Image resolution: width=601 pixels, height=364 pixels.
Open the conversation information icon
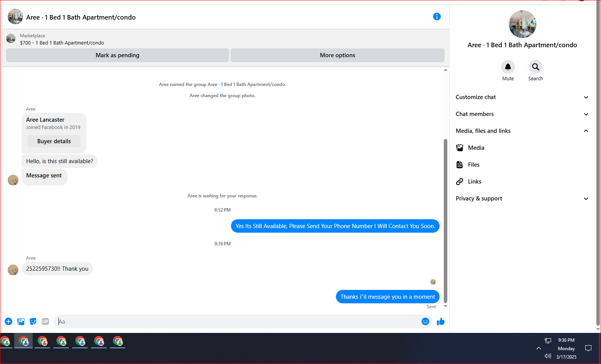pyautogui.click(x=437, y=17)
